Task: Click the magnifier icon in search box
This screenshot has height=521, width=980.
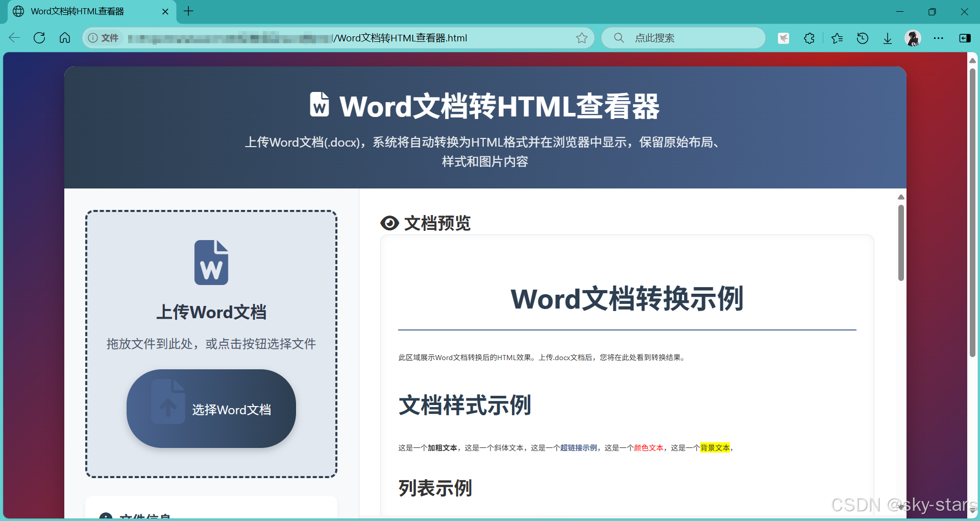Action: [x=619, y=38]
